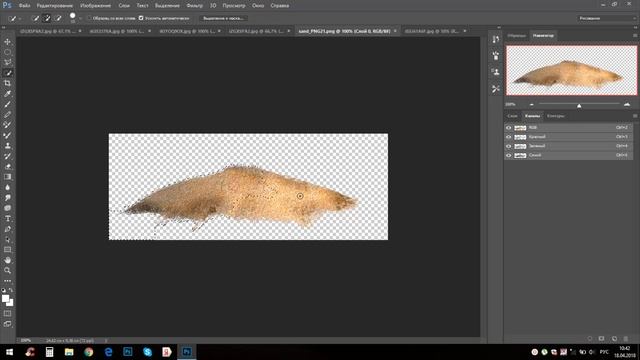640x360 pixels.
Task: Toggle 'Усилить автоматически' checkbox
Action: (x=141, y=18)
